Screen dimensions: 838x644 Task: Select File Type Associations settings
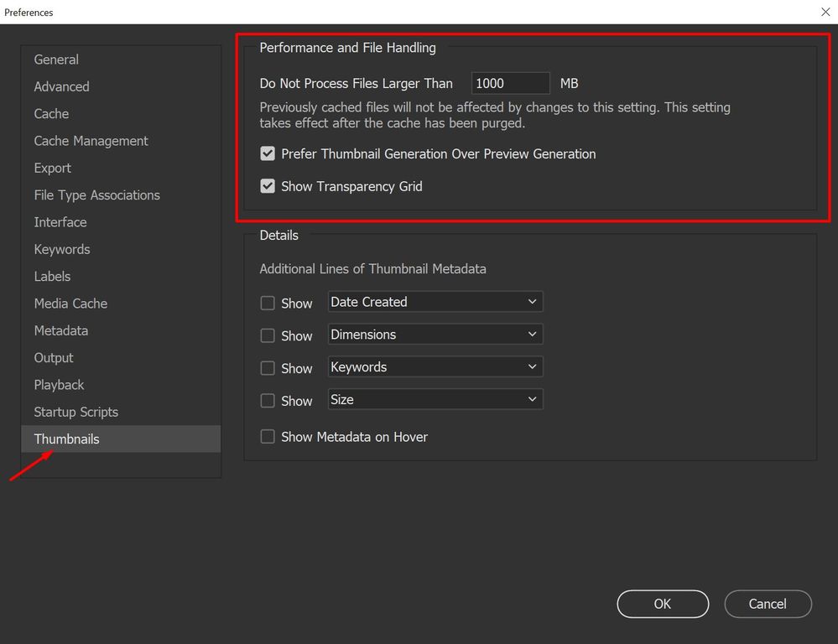point(96,195)
